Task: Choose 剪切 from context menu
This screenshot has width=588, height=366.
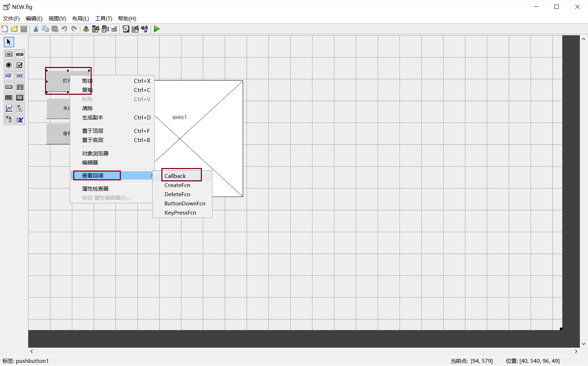Action: [x=112, y=81]
